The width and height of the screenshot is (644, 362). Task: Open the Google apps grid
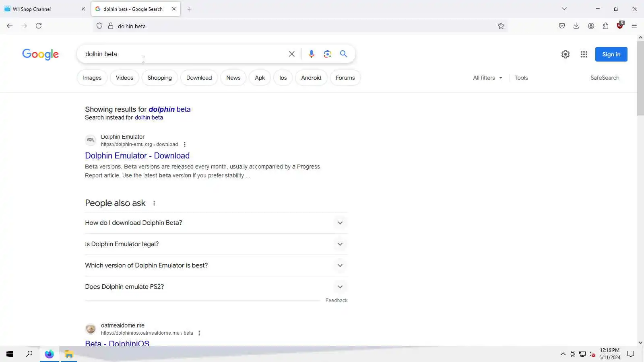[x=584, y=54]
